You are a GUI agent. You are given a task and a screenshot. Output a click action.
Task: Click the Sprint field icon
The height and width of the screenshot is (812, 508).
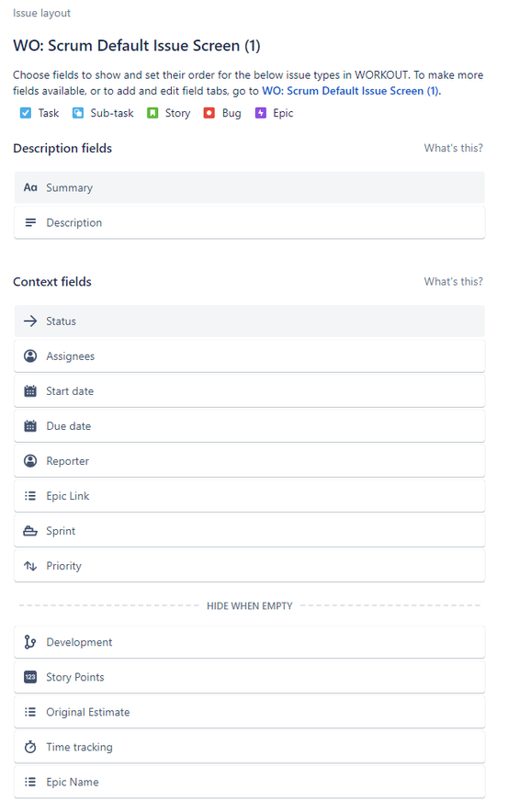(30, 531)
